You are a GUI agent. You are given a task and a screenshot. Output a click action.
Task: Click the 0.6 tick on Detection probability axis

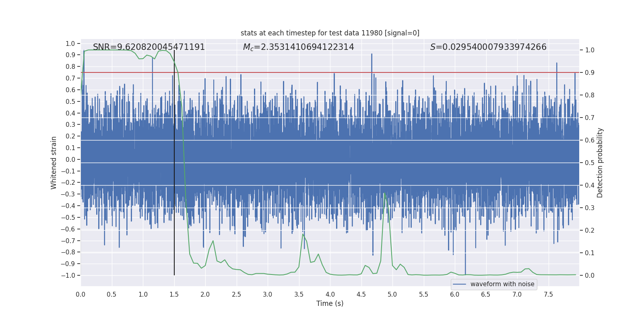point(590,140)
